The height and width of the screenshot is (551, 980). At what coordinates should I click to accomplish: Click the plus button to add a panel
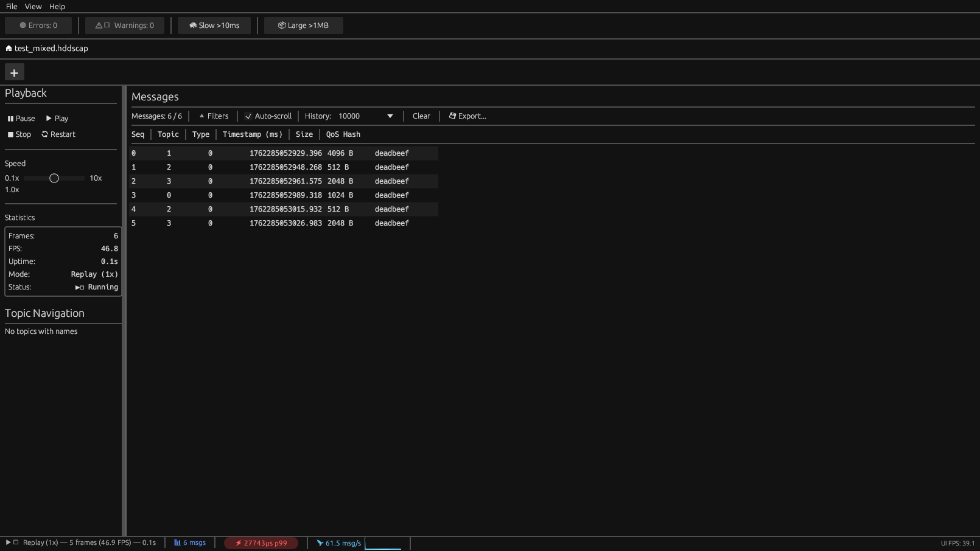[x=14, y=72]
